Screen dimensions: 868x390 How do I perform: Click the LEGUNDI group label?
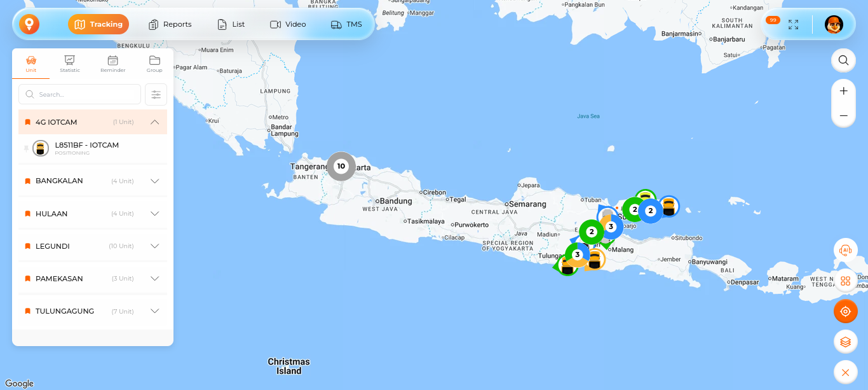pos(53,246)
